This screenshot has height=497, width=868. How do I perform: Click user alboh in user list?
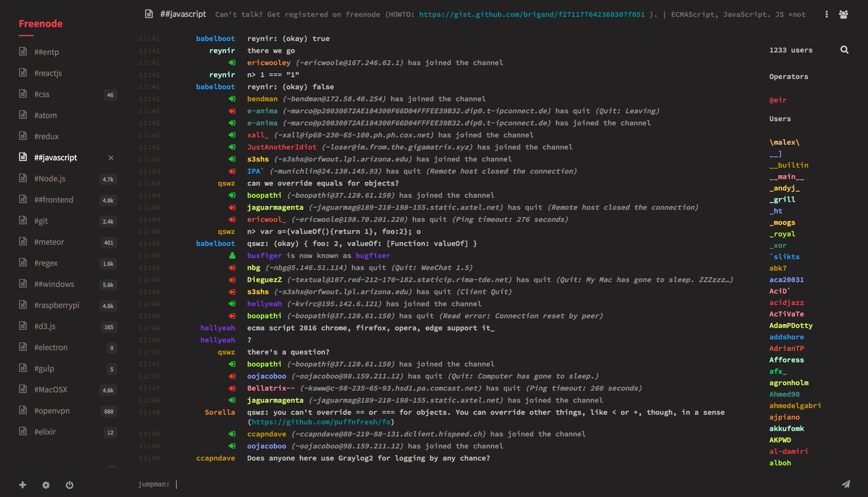[x=780, y=463]
